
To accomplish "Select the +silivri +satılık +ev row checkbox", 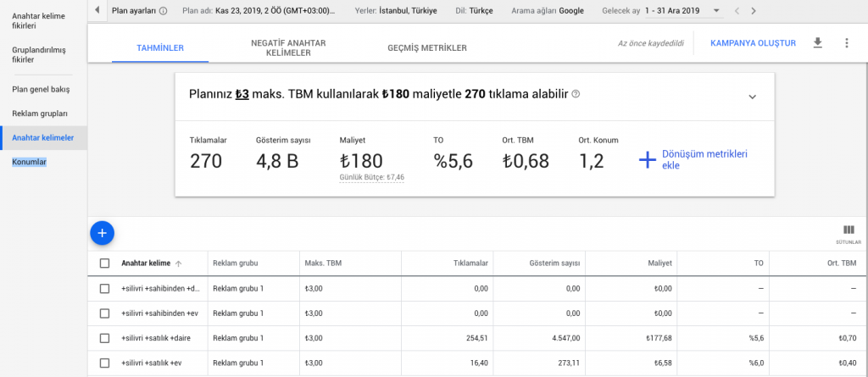I will [105, 363].
